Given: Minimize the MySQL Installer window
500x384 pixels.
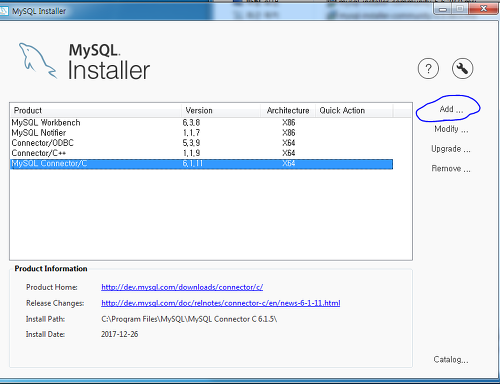Looking at the screenshot, I should (443, 9).
